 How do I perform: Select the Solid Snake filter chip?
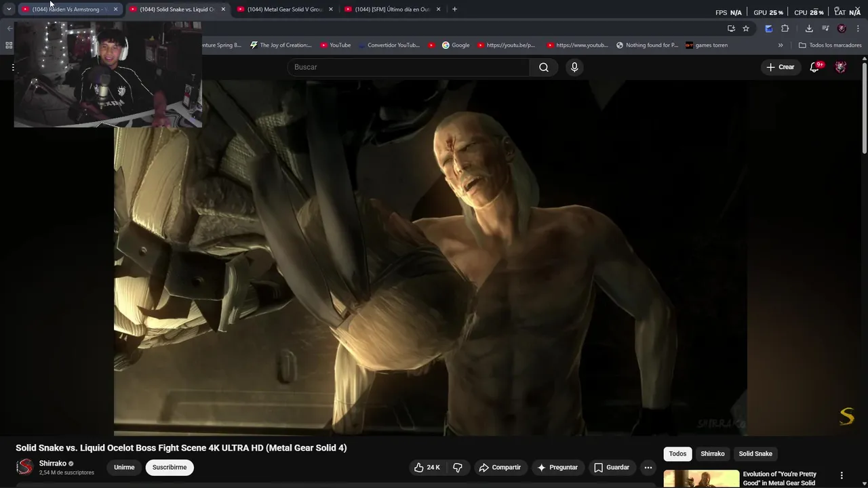point(755,454)
